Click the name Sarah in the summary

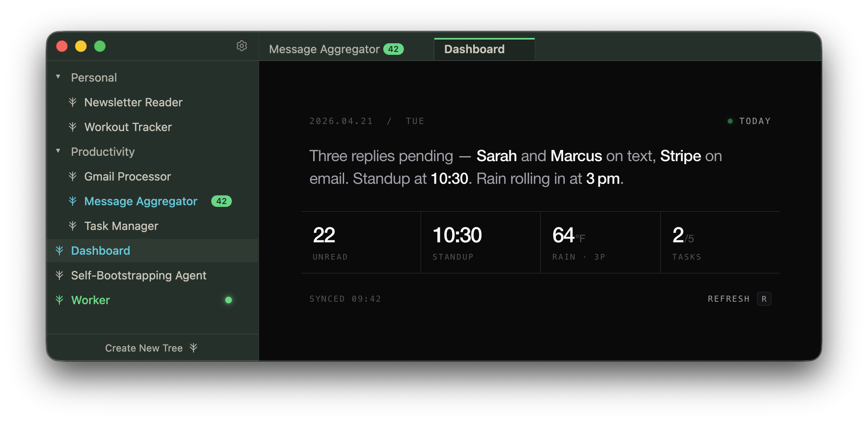[x=497, y=156]
